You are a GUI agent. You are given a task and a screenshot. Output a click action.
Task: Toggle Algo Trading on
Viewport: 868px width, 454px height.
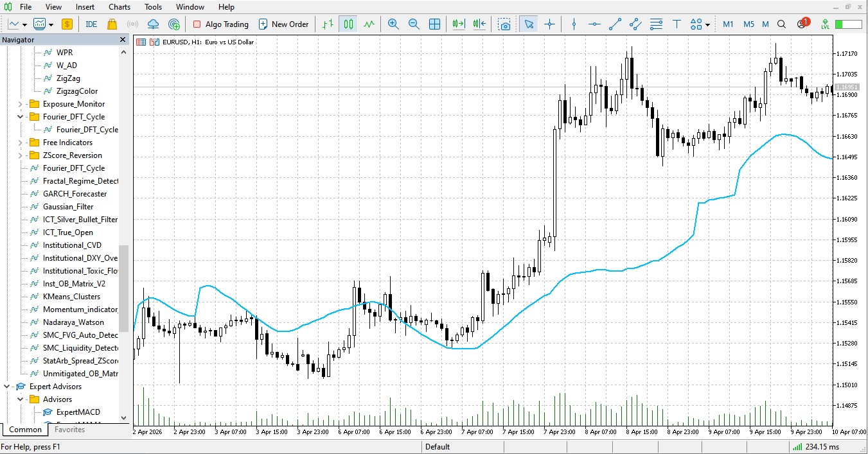pyautogui.click(x=219, y=24)
